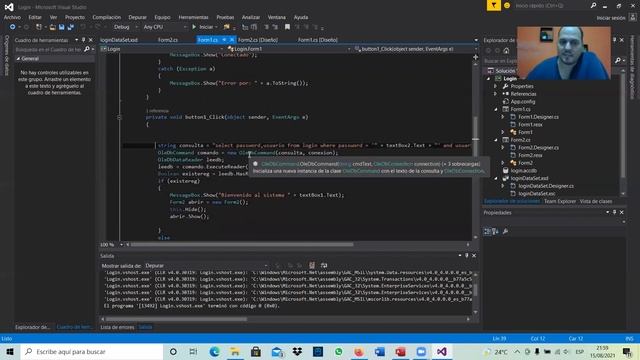
Task: Select Form2.resx in Solution Explorer
Action: [x=530, y=156]
